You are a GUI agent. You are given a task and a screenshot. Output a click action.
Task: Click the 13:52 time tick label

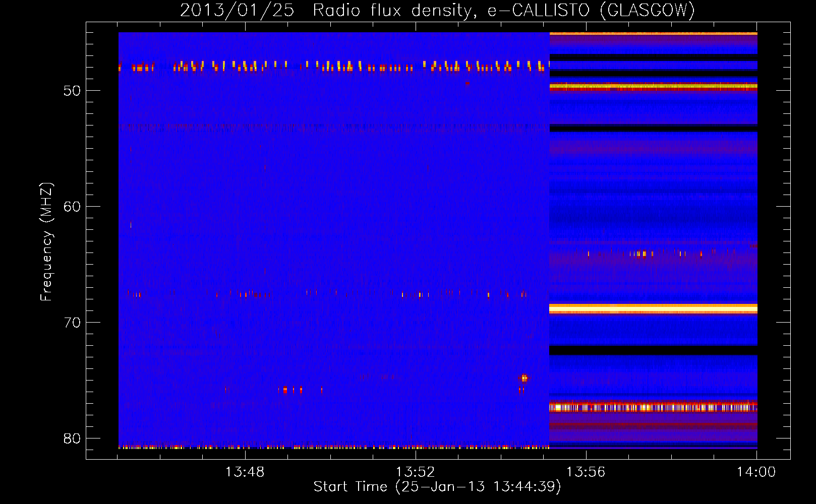(x=415, y=472)
